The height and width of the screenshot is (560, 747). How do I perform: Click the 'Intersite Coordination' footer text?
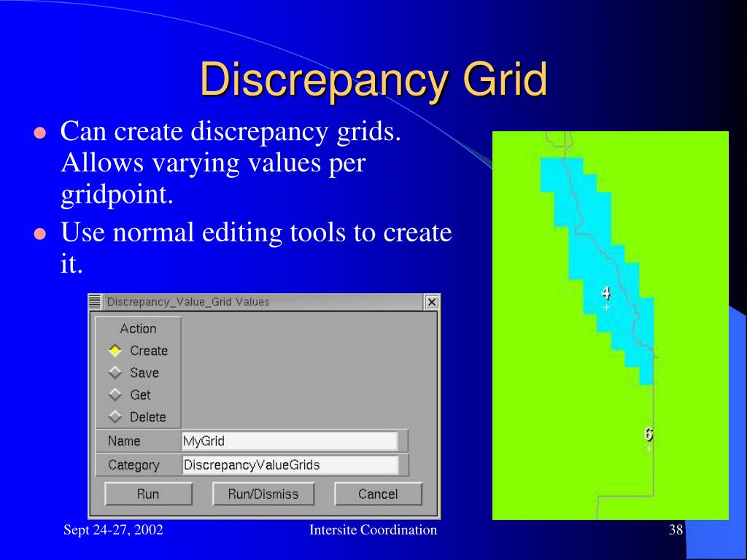click(x=373, y=529)
